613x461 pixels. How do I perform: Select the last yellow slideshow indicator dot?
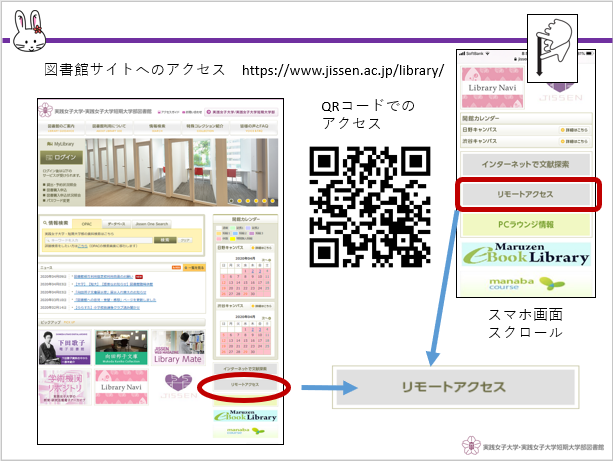click(272, 201)
